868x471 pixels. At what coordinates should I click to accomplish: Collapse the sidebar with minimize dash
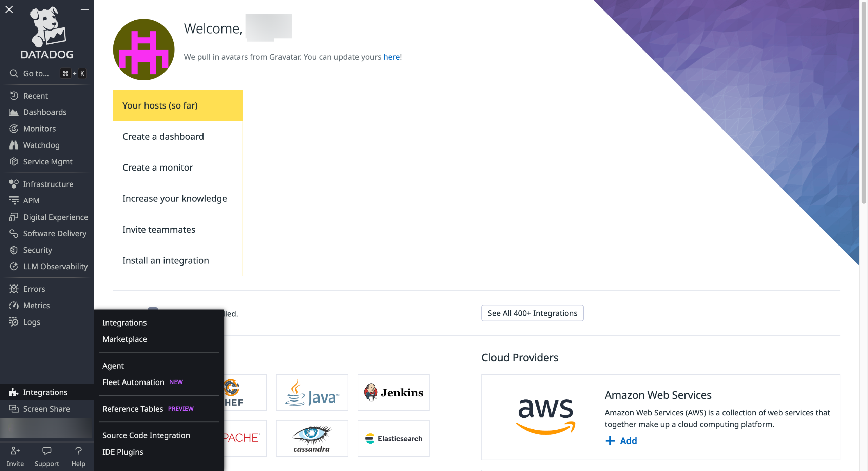point(84,9)
